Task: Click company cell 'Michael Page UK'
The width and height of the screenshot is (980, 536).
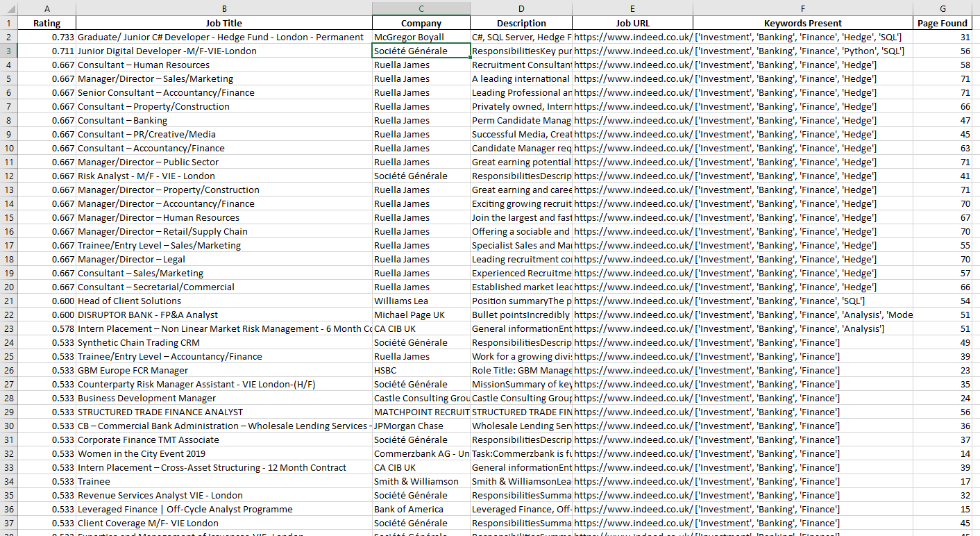Action: click(x=421, y=315)
